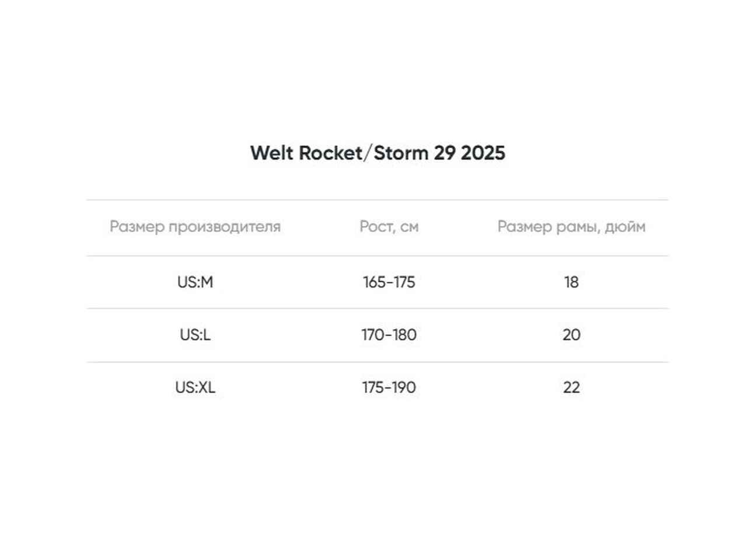
Task: Click the year 2025 in the title
Action: [483, 153]
